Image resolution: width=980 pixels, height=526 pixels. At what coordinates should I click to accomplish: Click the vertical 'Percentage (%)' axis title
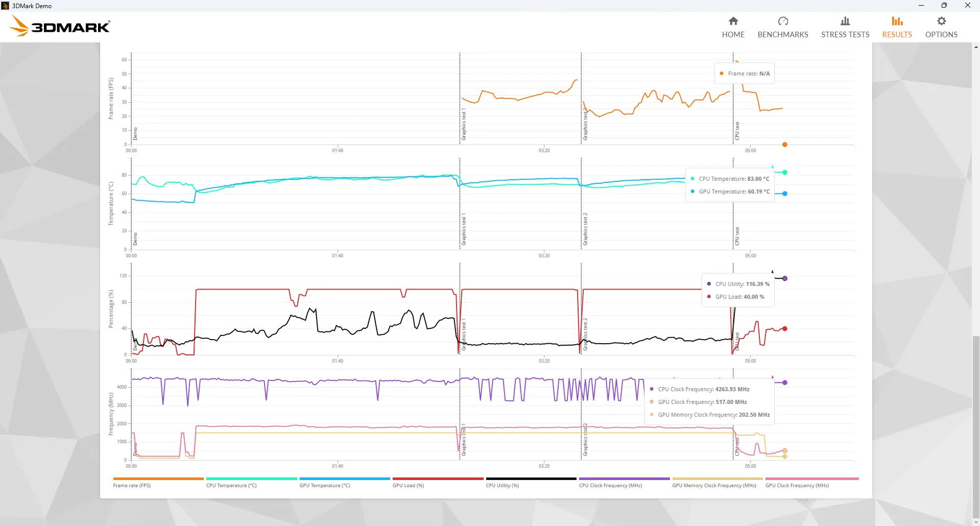tap(111, 309)
